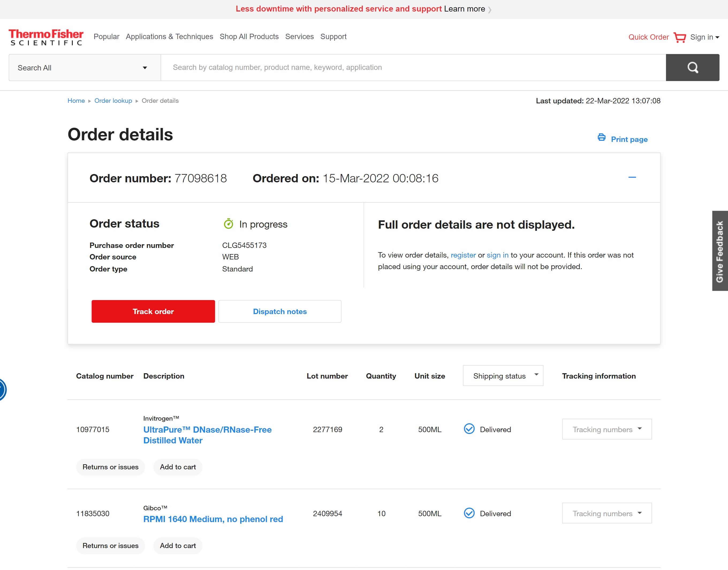Open the Search All category dropdown
Viewport: 728px width, 570px height.
tap(85, 68)
